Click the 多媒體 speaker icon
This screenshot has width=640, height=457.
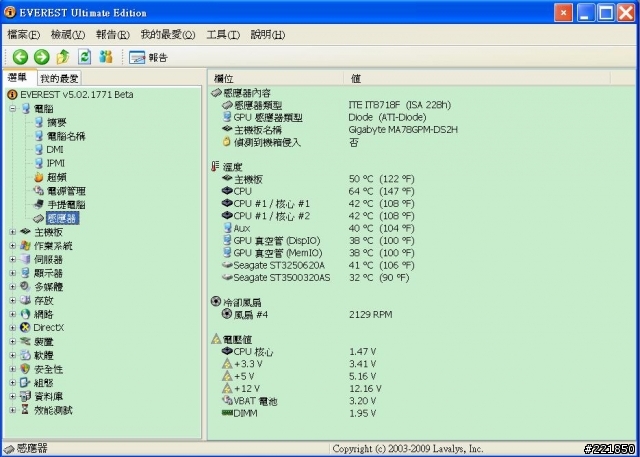pyautogui.click(x=25, y=286)
